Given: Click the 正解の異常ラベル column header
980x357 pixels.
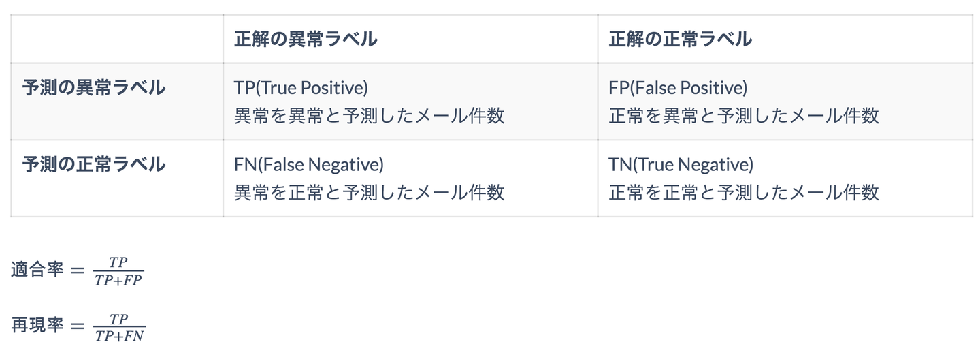Looking at the screenshot, I should point(306,40).
